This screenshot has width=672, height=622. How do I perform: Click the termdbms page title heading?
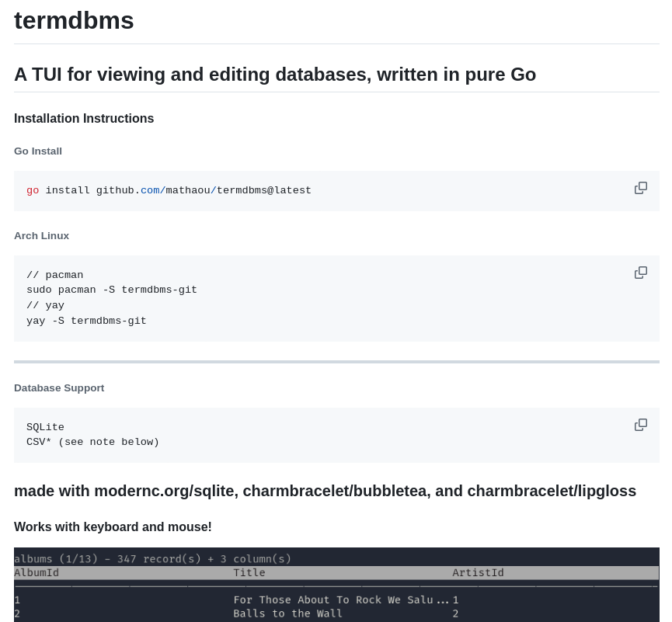click(74, 21)
